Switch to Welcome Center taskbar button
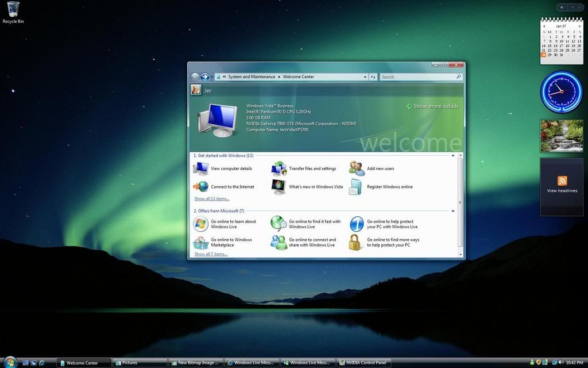This screenshot has height=368, width=588. click(x=84, y=363)
